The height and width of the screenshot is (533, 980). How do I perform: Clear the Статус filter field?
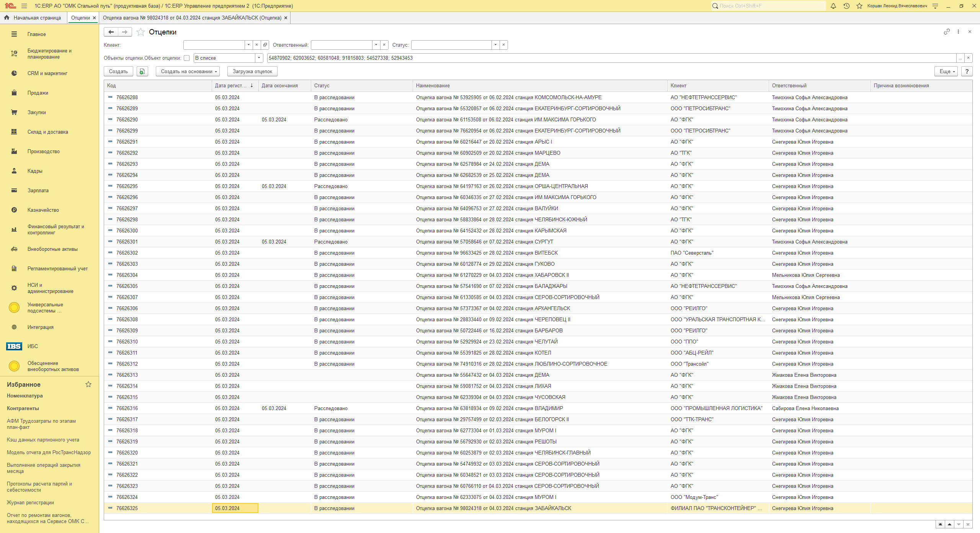[x=504, y=45]
